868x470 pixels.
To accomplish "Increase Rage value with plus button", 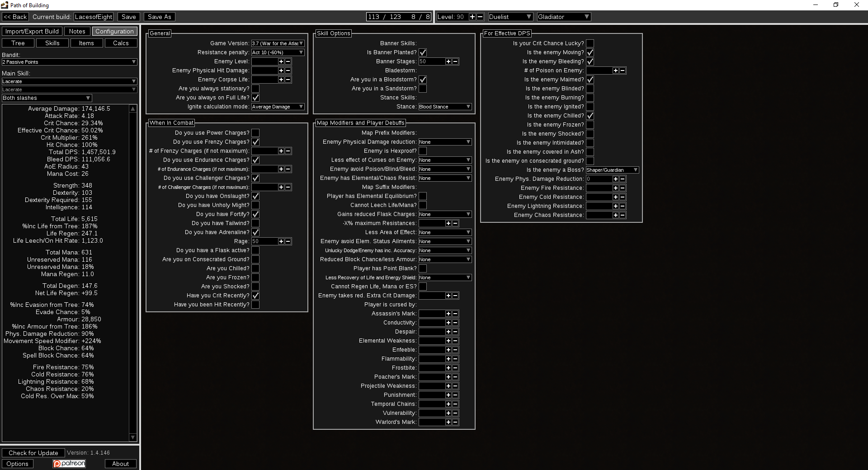I will pos(281,241).
